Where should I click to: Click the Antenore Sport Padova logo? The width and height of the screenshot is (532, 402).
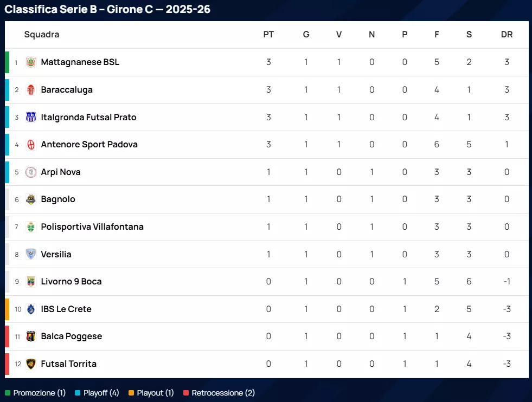click(31, 145)
